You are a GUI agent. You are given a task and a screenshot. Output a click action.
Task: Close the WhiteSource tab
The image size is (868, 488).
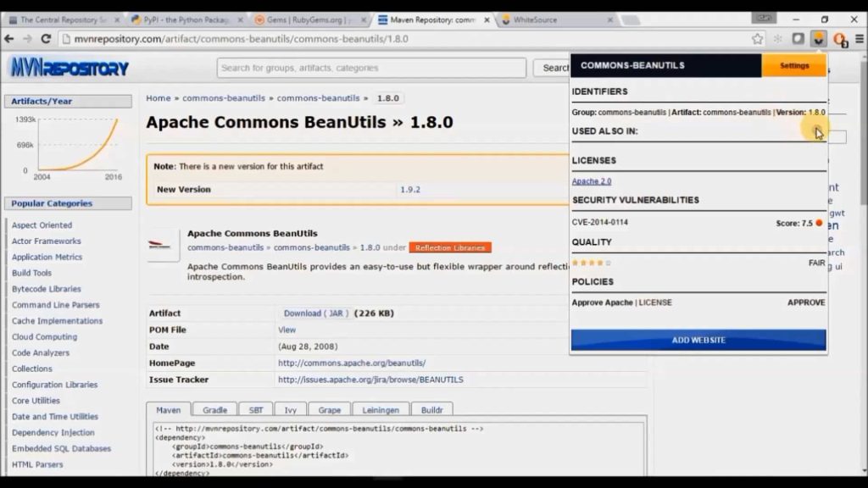pos(609,19)
